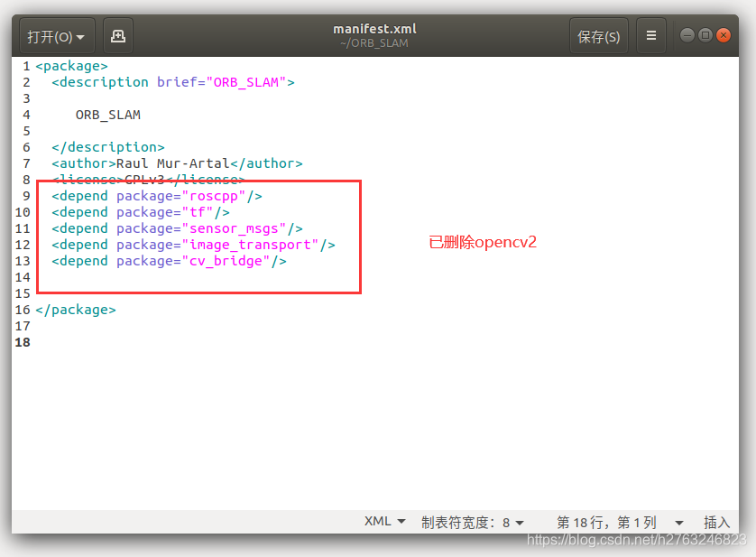The image size is (756, 557).
Task: Click the manifest.xml window title
Action: 374,29
